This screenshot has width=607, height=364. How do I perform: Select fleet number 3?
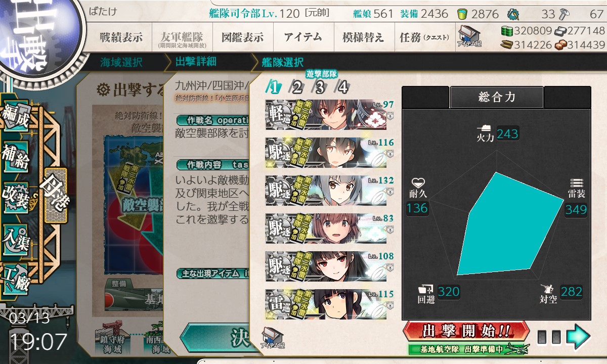[x=319, y=87]
